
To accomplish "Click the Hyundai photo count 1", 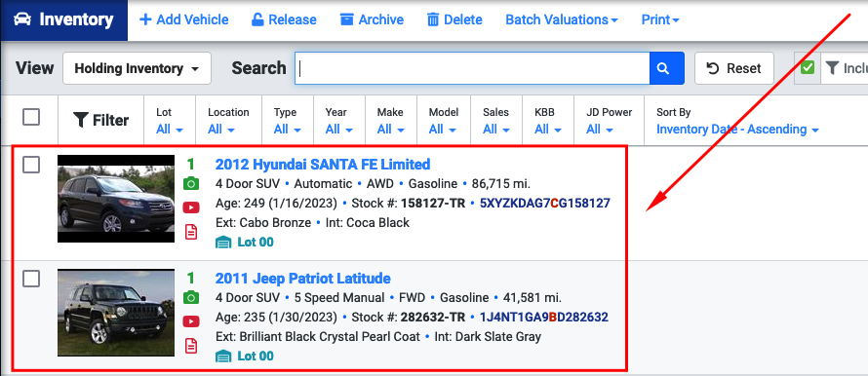I will point(191,165).
